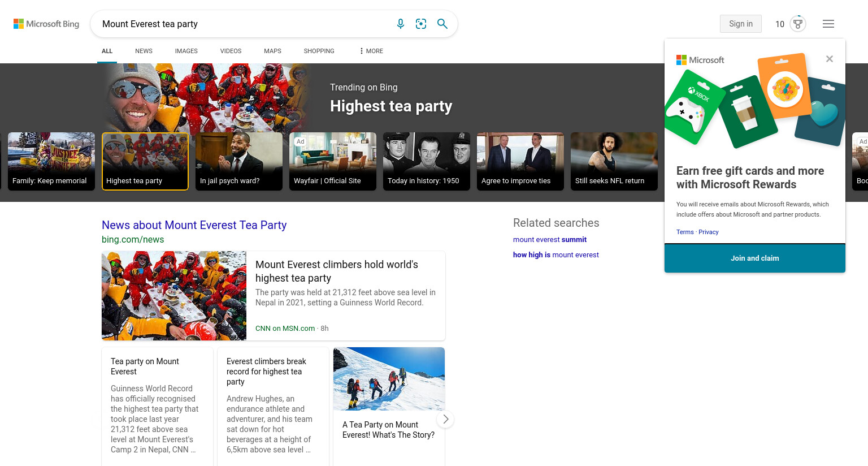This screenshot has width=868, height=466.
Task: Open the Terms link in rewards popup
Action: (685, 232)
